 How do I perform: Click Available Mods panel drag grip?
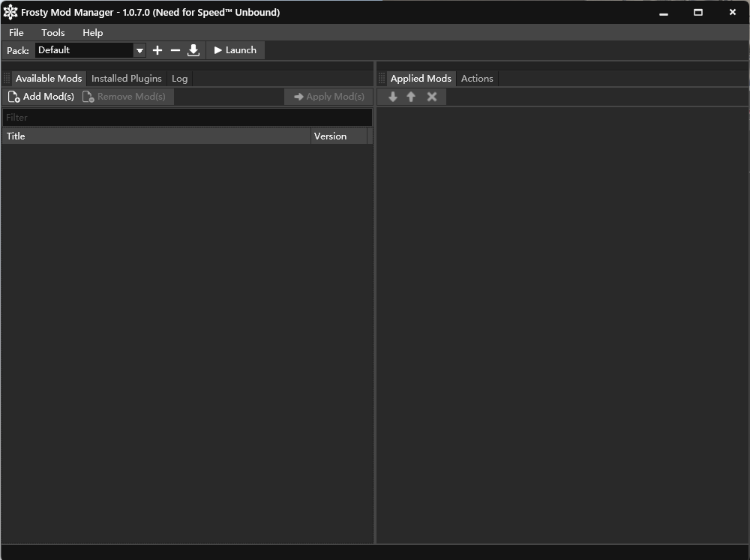click(7, 79)
